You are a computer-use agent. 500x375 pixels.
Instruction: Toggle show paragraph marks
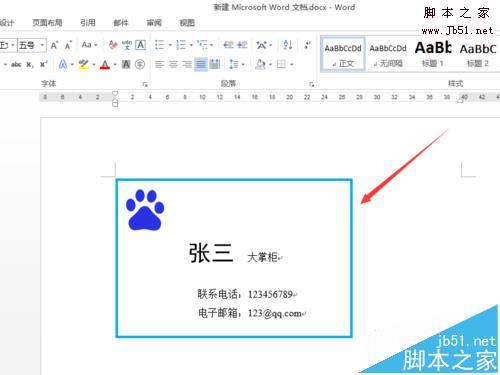pyautogui.click(x=307, y=45)
